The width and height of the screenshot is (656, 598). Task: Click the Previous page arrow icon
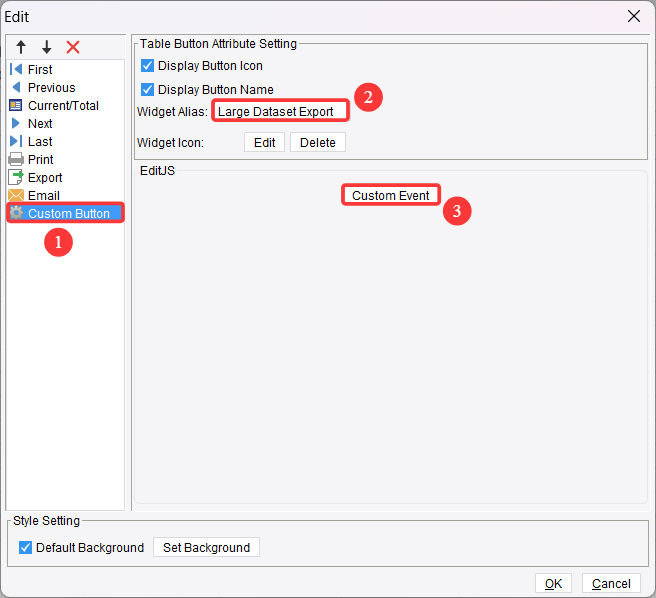(16, 87)
